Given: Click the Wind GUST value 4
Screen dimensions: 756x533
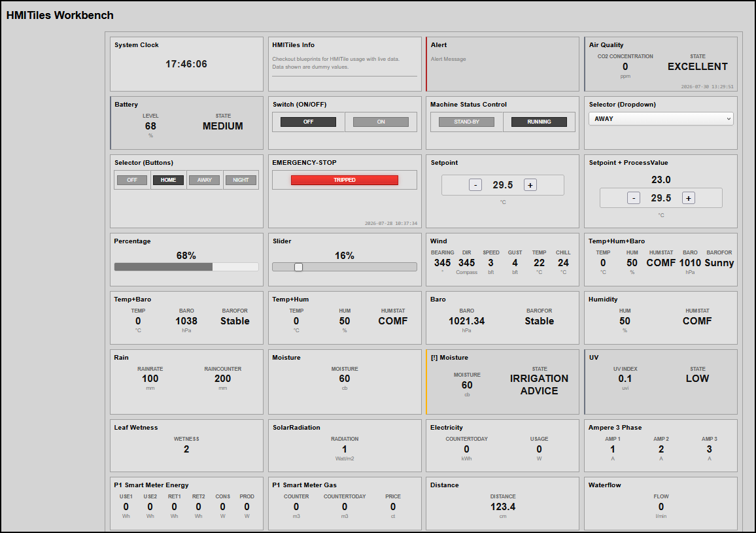Looking at the screenshot, I should pyautogui.click(x=515, y=263).
